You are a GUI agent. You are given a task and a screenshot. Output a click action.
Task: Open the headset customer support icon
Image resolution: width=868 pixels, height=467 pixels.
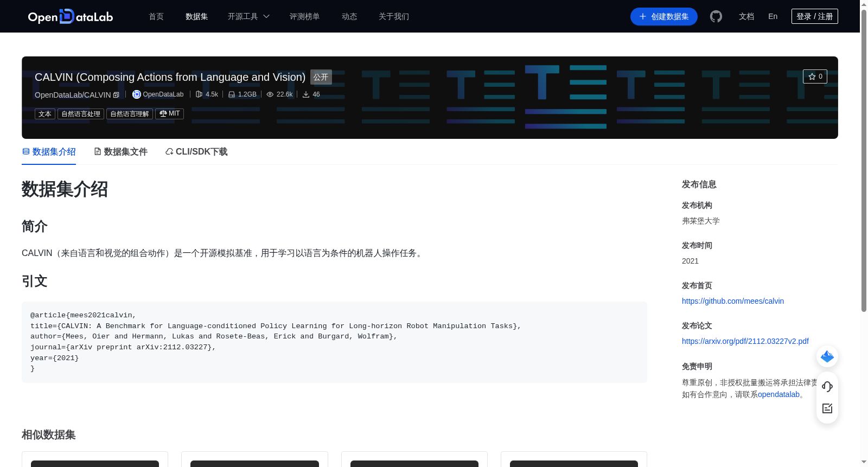tap(827, 387)
